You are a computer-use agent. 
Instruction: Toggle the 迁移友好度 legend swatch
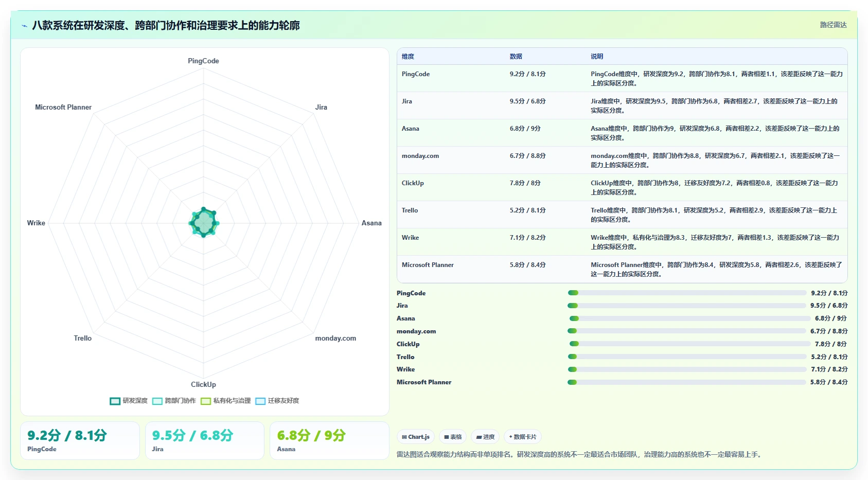pos(260,401)
